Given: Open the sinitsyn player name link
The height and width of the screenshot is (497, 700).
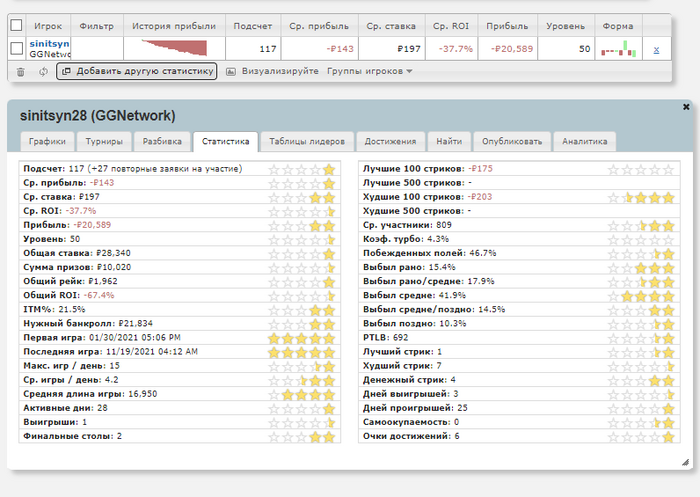Looking at the screenshot, I should click(50, 43).
